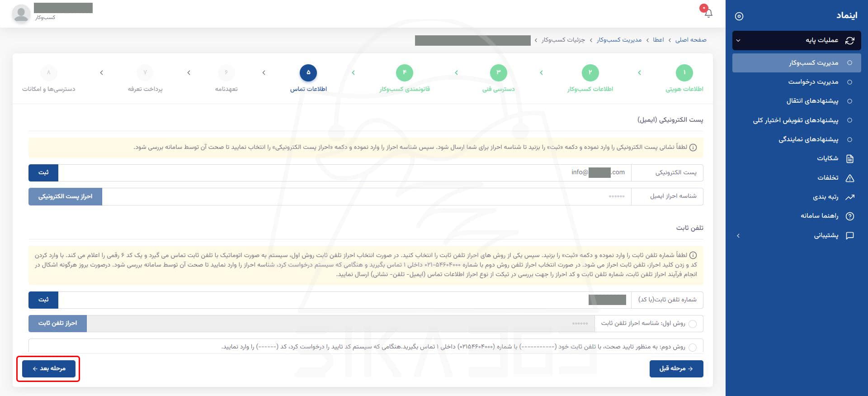Click step 7 circle پرداخت تعرفه
The height and width of the screenshot is (396, 868).
click(x=145, y=72)
